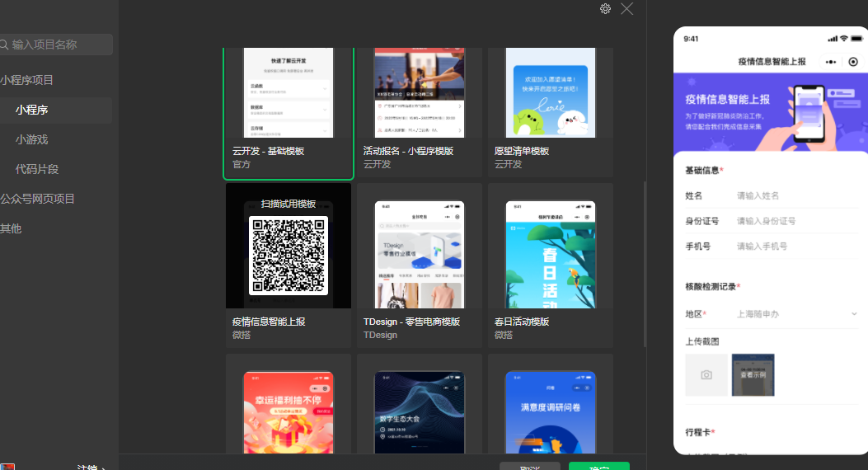
Task: Confirm with the green 确定 button
Action: tap(599, 466)
